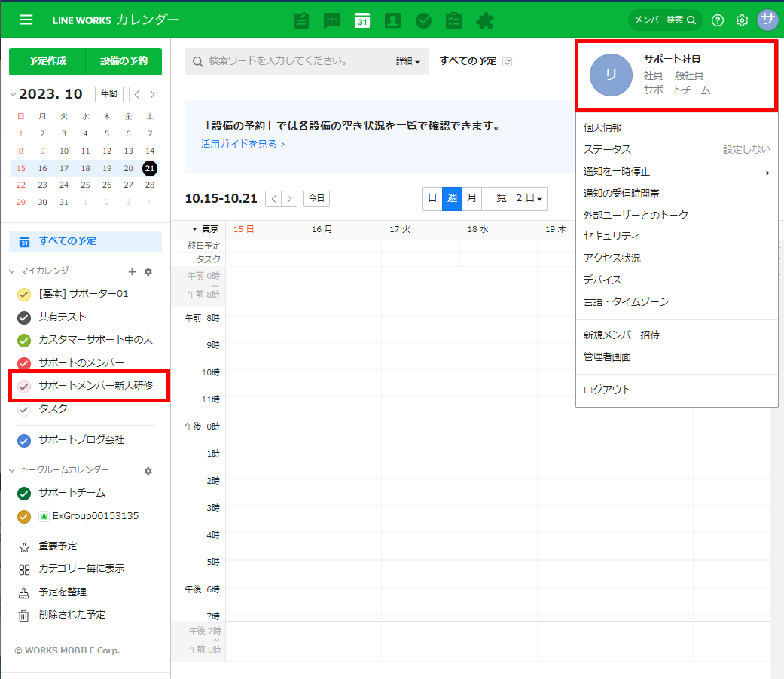Image resolution: width=784 pixels, height=679 pixels.
Task: Toggle the サポートチーム talk room calendar
Action: 23,493
